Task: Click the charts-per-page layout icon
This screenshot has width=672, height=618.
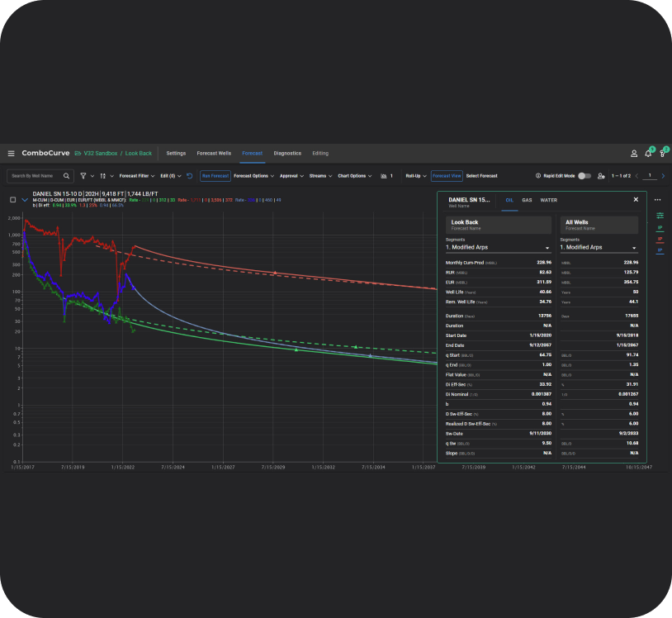Action: coord(384,176)
